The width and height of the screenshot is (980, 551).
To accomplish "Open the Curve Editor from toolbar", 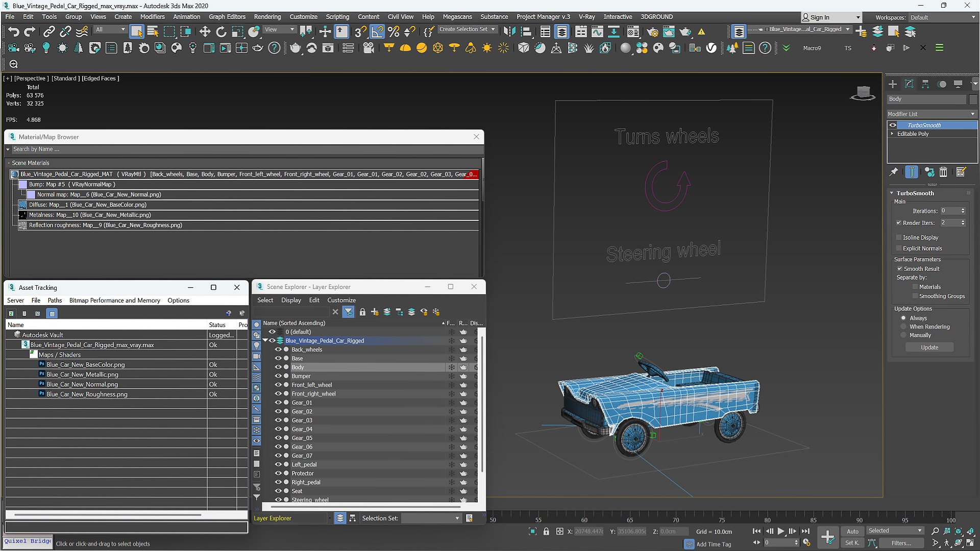I will pos(597,32).
